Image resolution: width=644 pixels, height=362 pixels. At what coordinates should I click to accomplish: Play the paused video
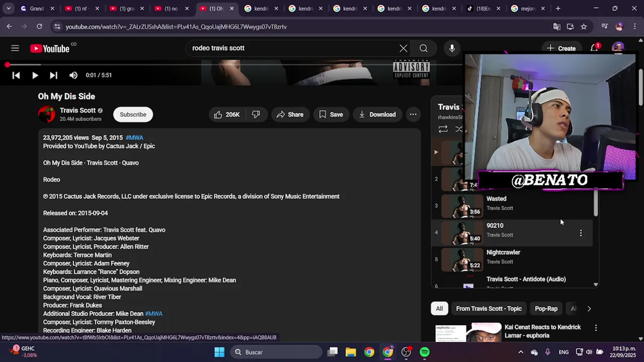[x=35, y=75]
